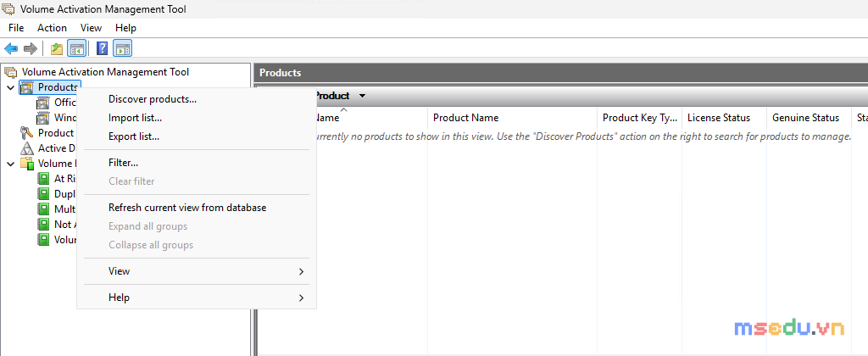Click the blue question mark Help toolbar icon
This screenshot has width=868, height=356.
click(102, 48)
